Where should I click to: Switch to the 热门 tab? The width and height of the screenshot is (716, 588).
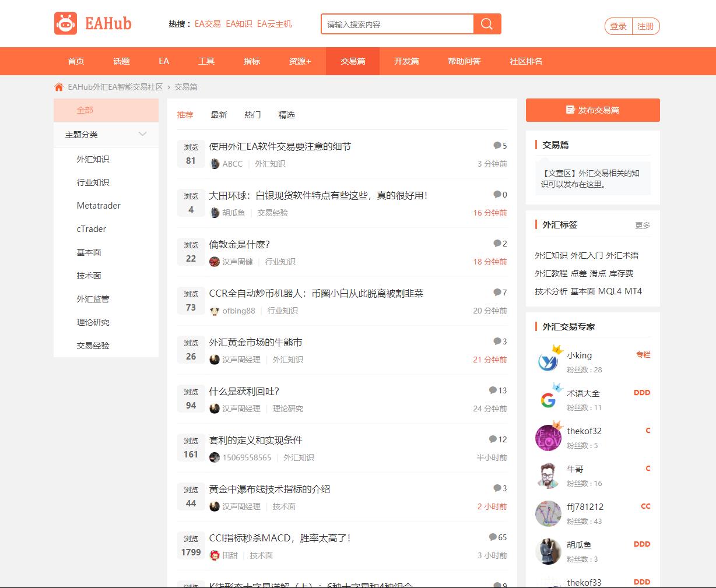(x=252, y=115)
